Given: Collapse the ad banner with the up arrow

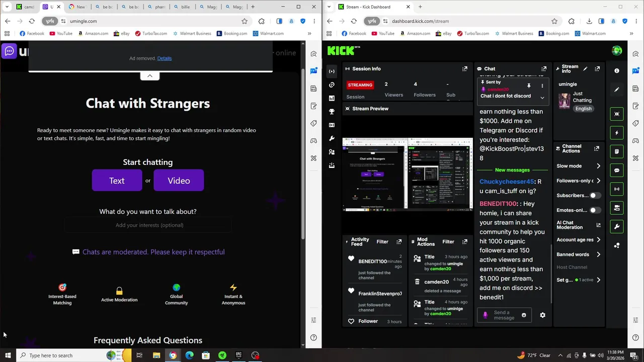Looking at the screenshot, I should click(150, 76).
